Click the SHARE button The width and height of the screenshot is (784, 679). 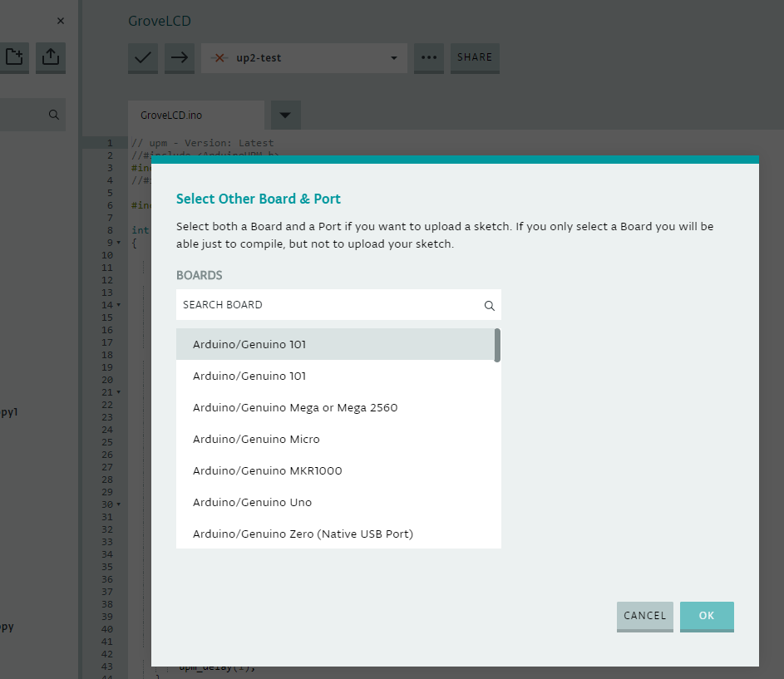(474, 57)
